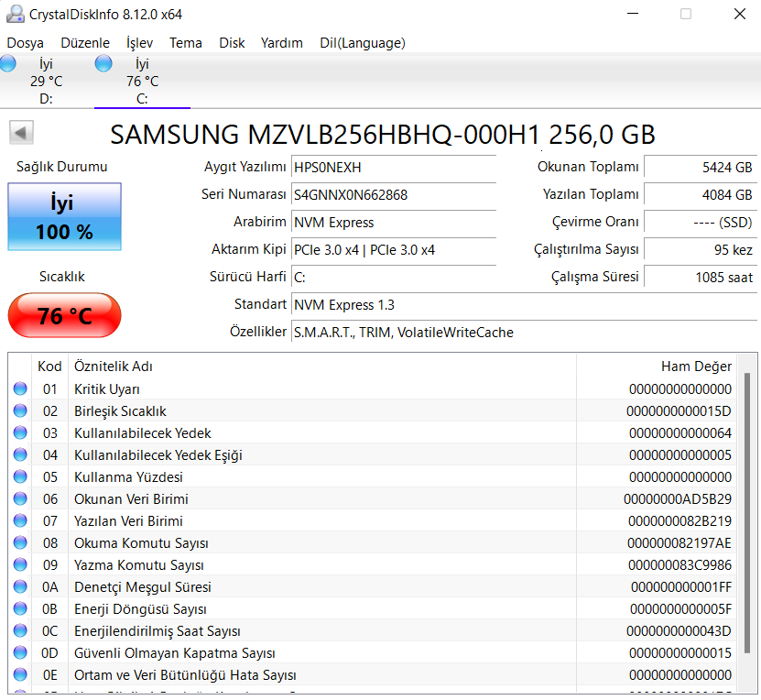
Task: Close the CrystalDiskInfo window
Action: [740, 14]
